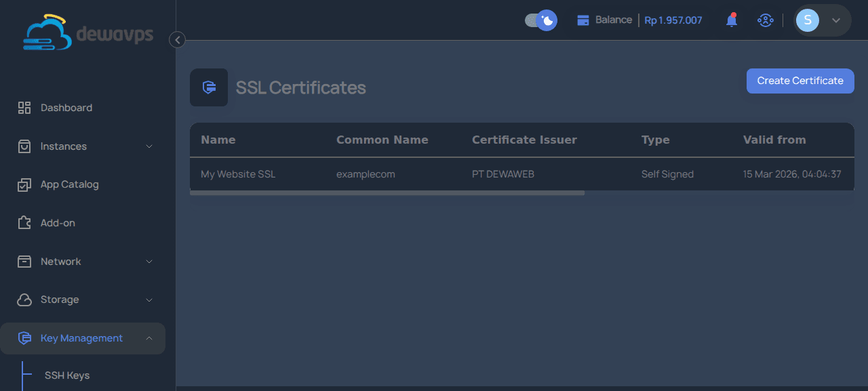Screen dimensions: 868x391
Task: Open the Dashboard from the sidebar
Action: coord(66,107)
